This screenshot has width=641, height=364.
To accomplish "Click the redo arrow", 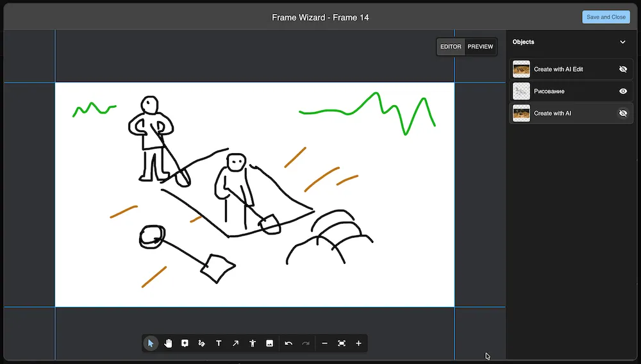I will [x=305, y=343].
